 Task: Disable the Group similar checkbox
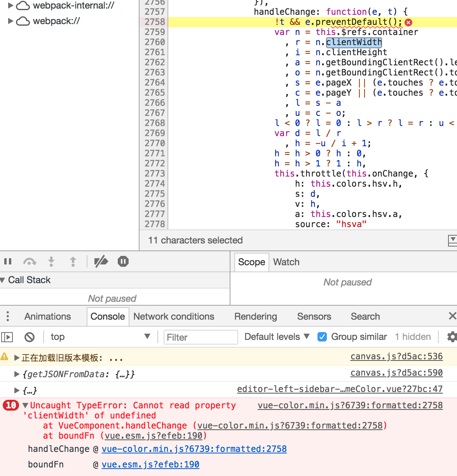pos(322,337)
